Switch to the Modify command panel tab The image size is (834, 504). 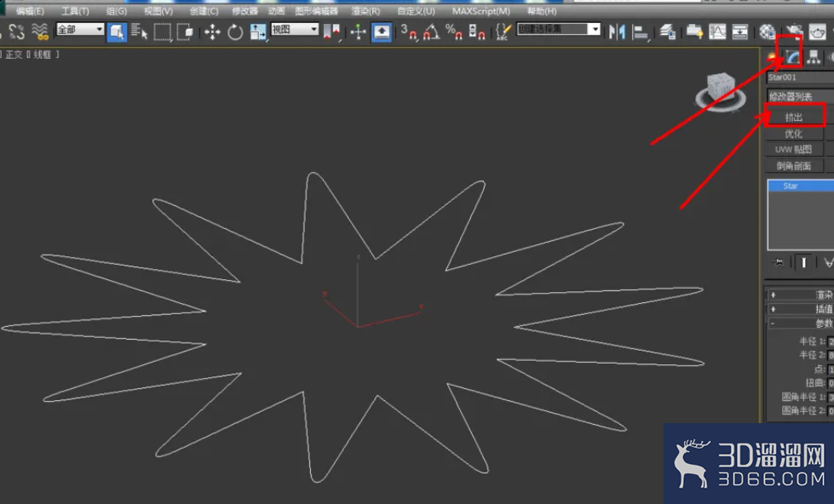[x=792, y=57]
